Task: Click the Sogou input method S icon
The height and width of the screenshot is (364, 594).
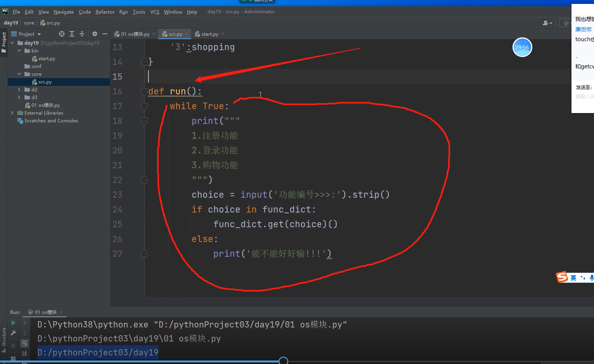Action: point(562,277)
